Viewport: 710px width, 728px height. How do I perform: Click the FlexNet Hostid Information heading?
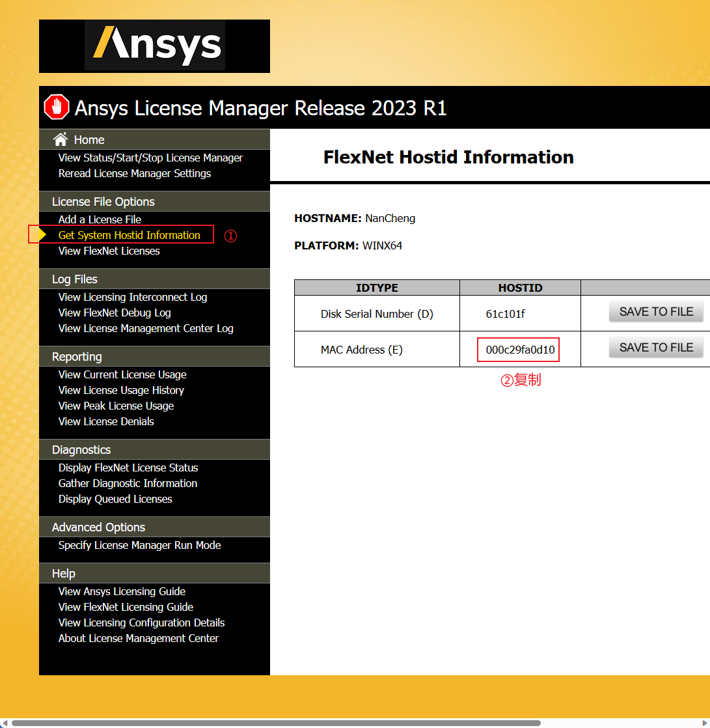click(448, 158)
